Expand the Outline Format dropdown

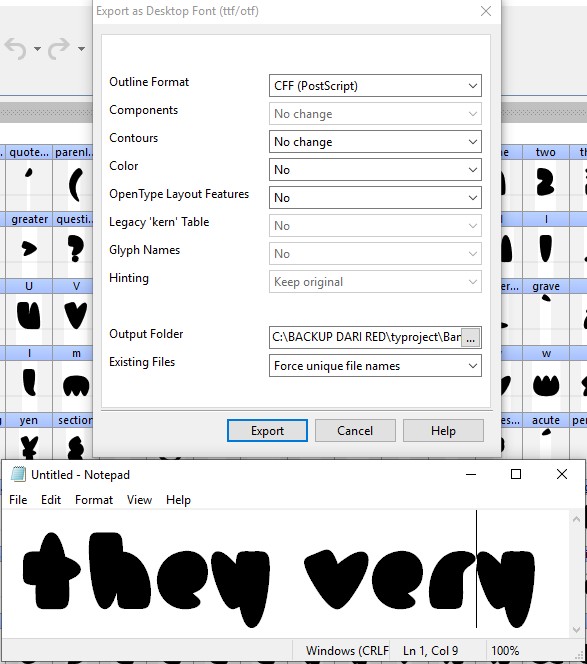(x=375, y=86)
